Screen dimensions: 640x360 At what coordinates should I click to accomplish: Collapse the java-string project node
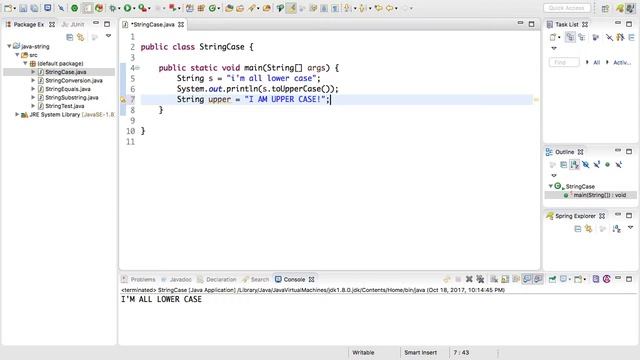click(x=9, y=46)
